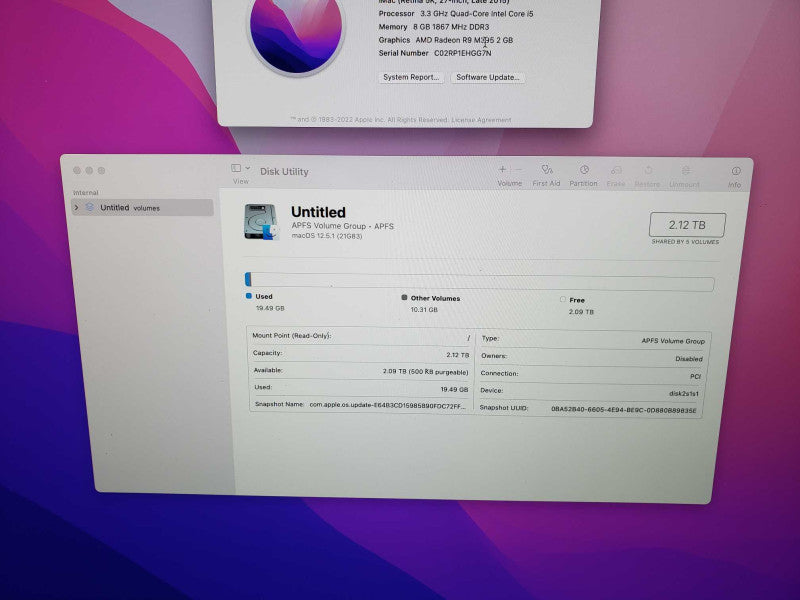Click the Unmount toolbar icon
Viewport: 800px width, 600px height.
coord(686,171)
